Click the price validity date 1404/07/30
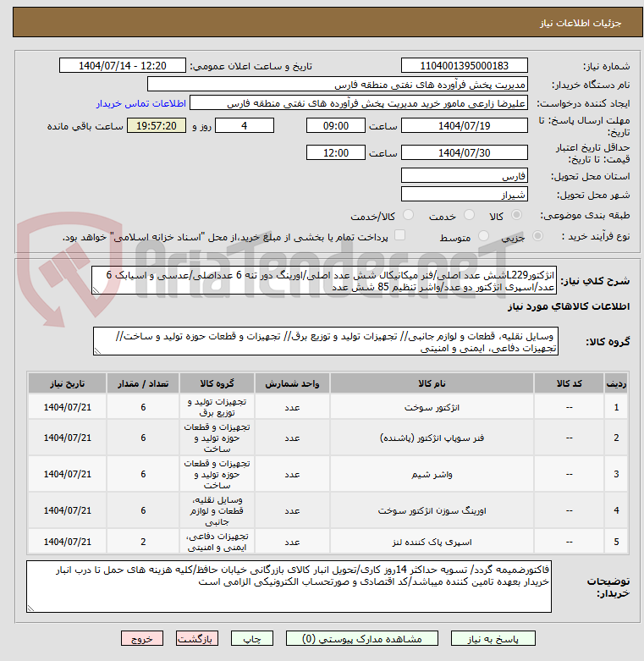This screenshot has width=644, height=661. (x=464, y=152)
